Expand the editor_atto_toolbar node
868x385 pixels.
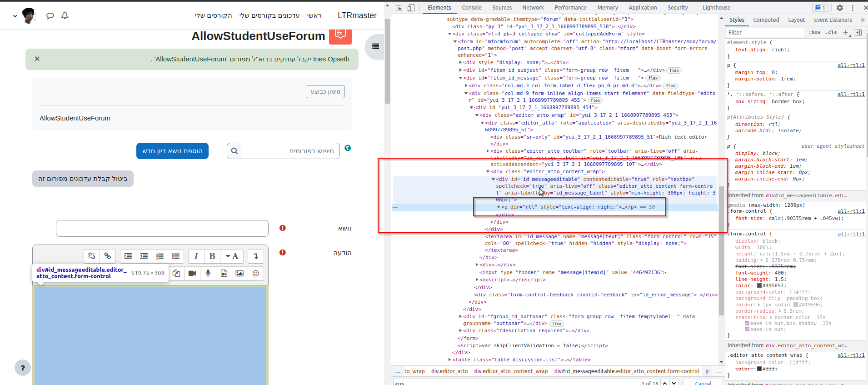[x=488, y=151]
